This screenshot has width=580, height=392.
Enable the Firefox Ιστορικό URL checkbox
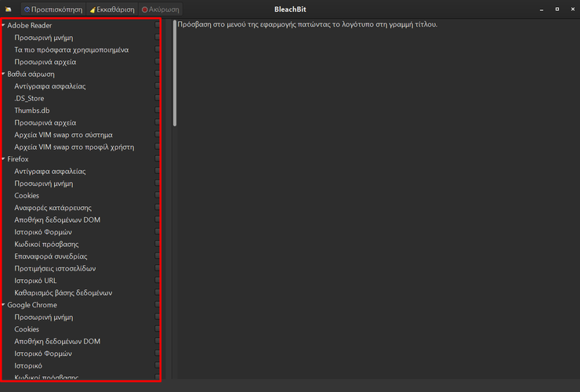coord(158,281)
